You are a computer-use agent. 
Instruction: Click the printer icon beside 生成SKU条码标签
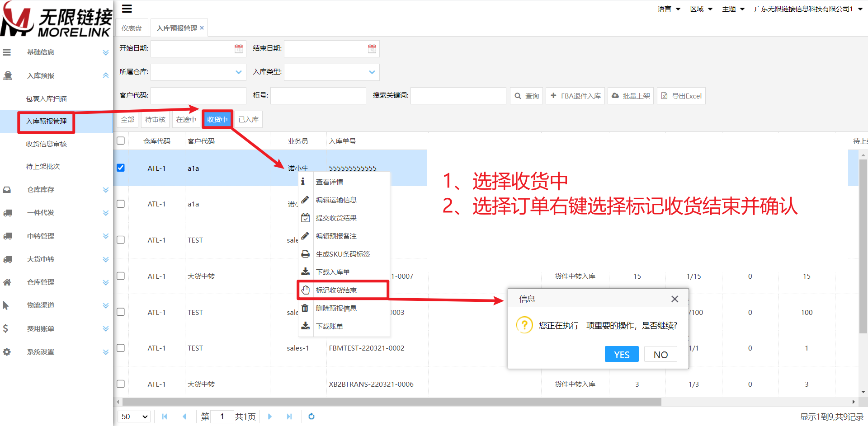coord(305,254)
